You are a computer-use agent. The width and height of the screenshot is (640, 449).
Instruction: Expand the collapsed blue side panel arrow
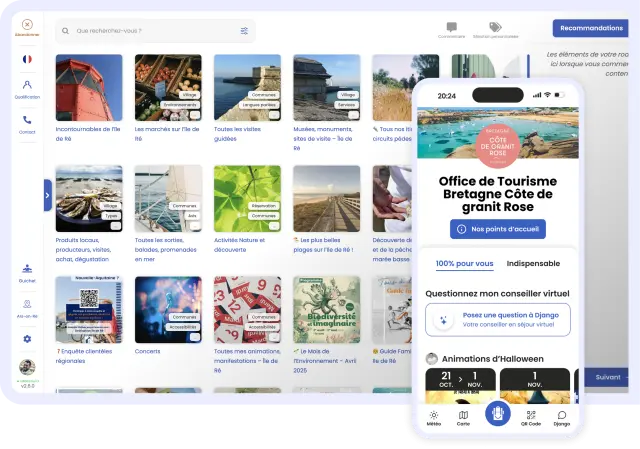pyautogui.click(x=47, y=195)
